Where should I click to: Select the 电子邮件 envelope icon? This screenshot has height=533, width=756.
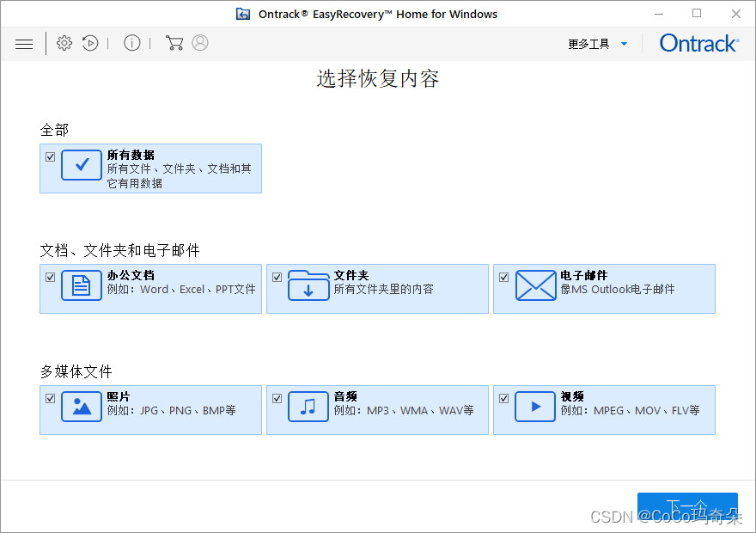(535, 285)
